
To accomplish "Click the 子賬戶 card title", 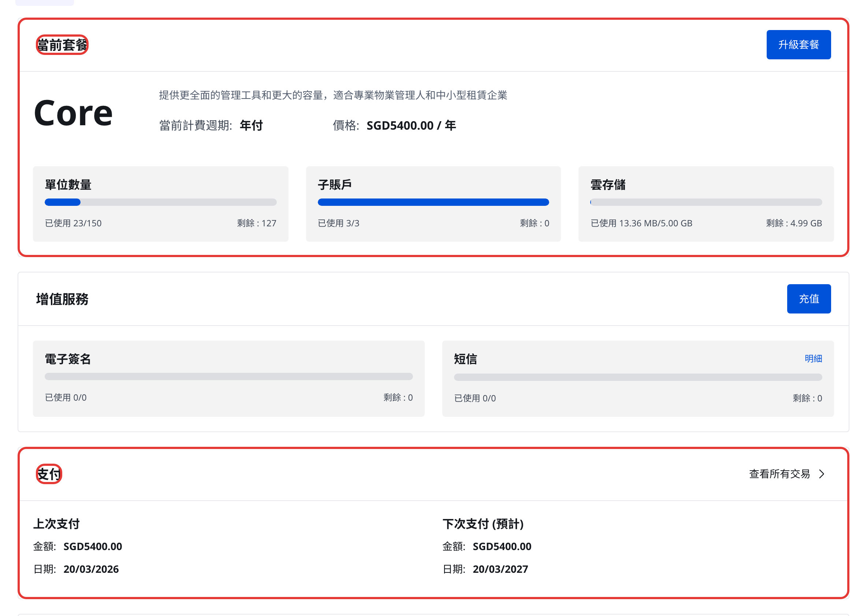I will pos(335,185).
